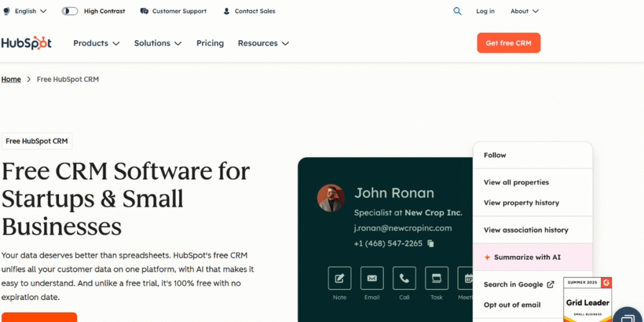
Task: Open the Customer Support link
Action: coord(179,11)
